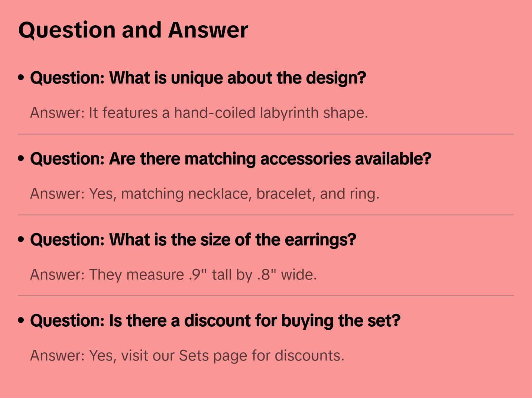Click the answer about visiting Sets page
532x398 pixels.
pos(187,356)
